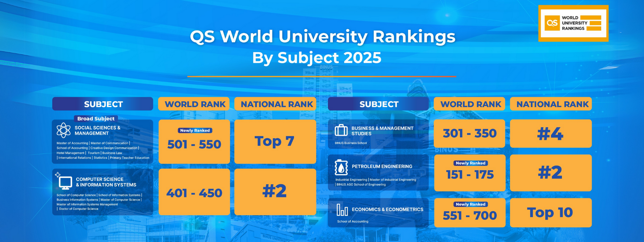Screen dimensions: 644x242
Task: Click the Top 7 national rank tile
Action: click(x=275, y=142)
